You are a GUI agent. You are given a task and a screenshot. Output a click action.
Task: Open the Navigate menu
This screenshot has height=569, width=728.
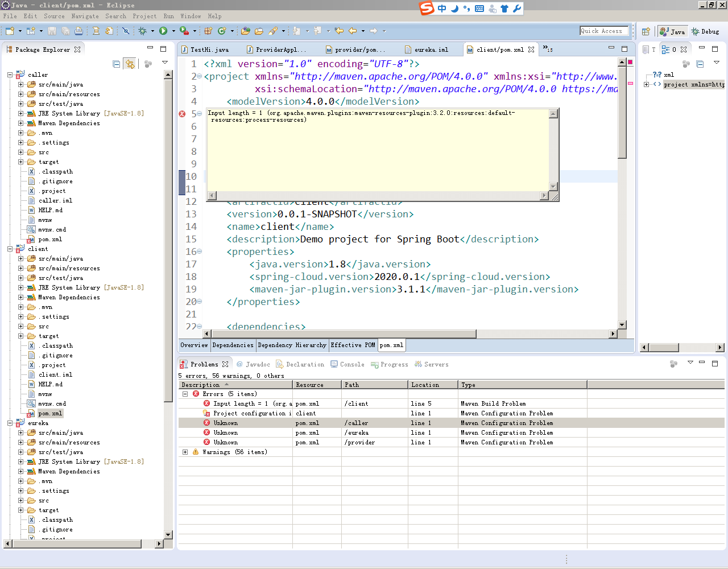coord(85,16)
